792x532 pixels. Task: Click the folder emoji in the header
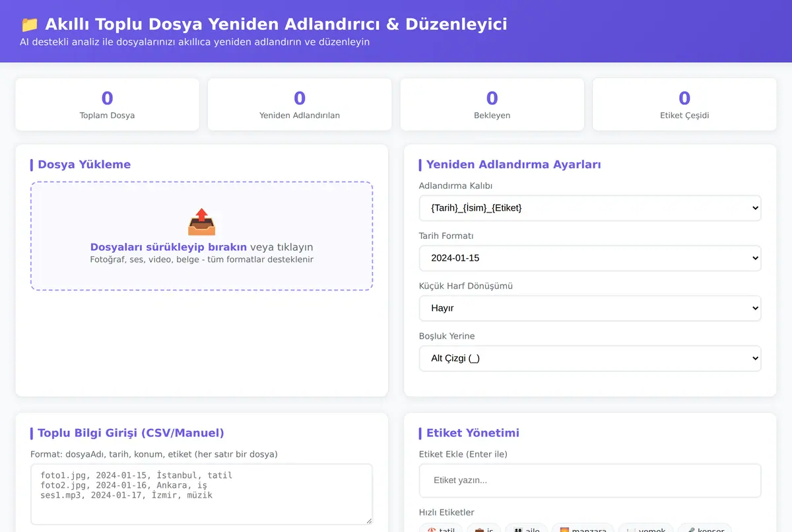(x=29, y=25)
